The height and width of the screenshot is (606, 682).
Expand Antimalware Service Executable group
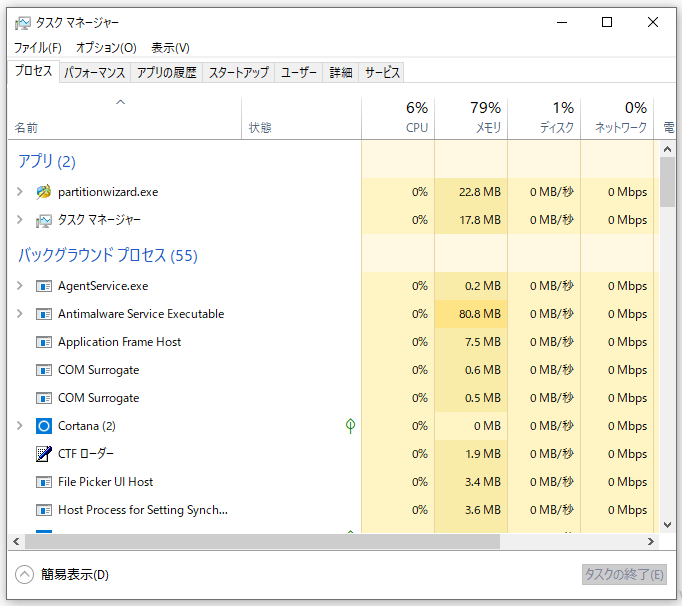tap(20, 314)
